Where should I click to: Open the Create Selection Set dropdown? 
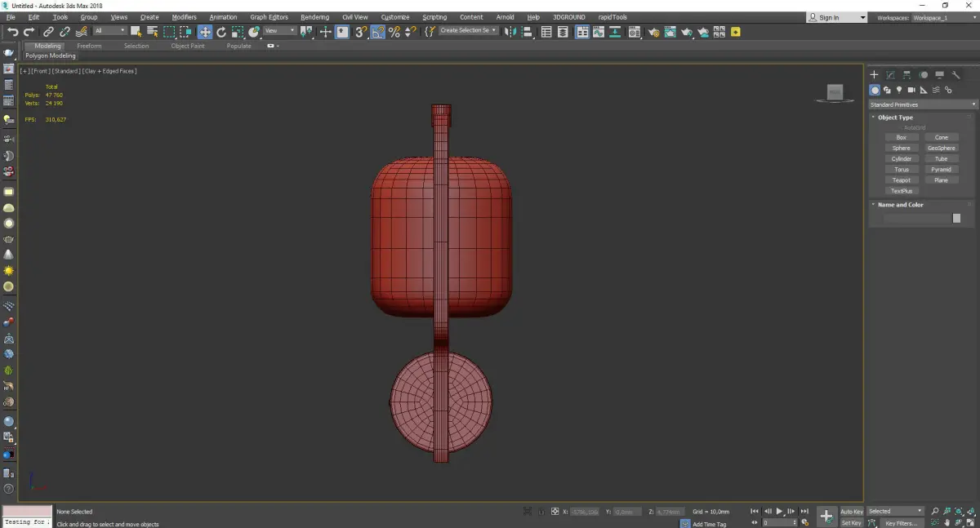pos(470,30)
